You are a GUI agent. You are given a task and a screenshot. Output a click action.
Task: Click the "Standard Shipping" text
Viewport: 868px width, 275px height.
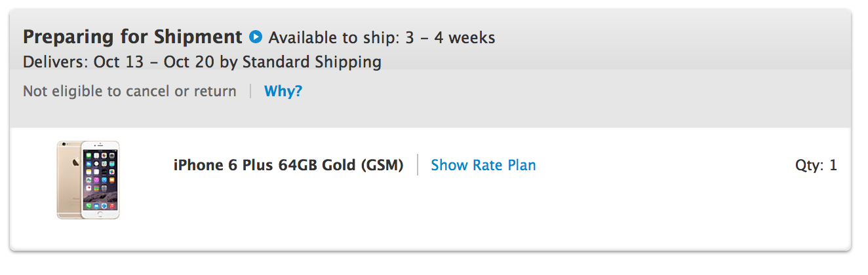pyautogui.click(x=312, y=62)
